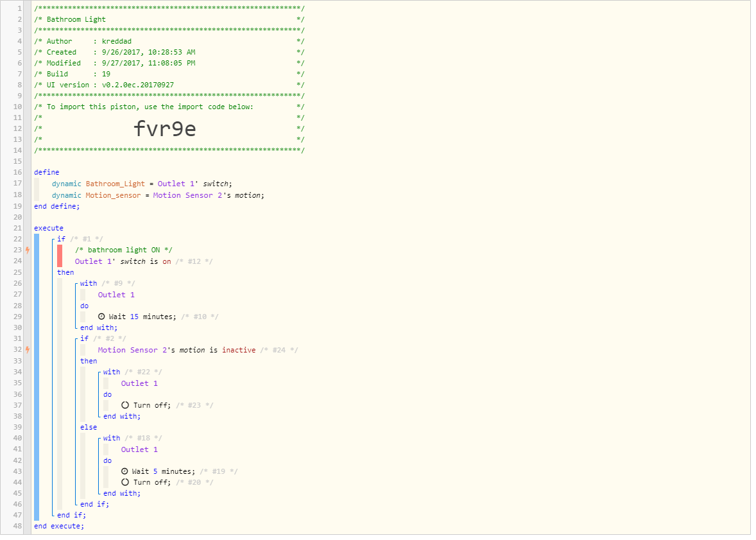Click 'end if;' on line 47
The height and width of the screenshot is (540, 756).
point(71,516)
